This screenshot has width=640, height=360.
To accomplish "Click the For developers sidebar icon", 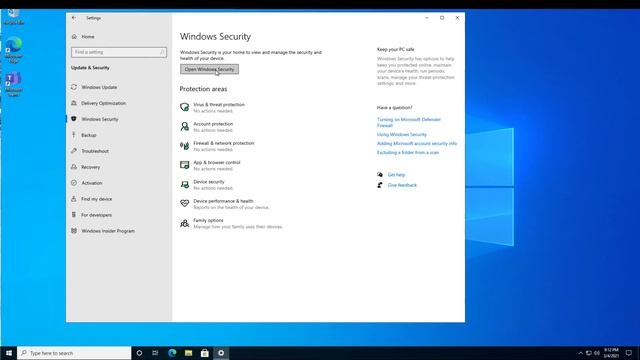I will click(74, 214).
